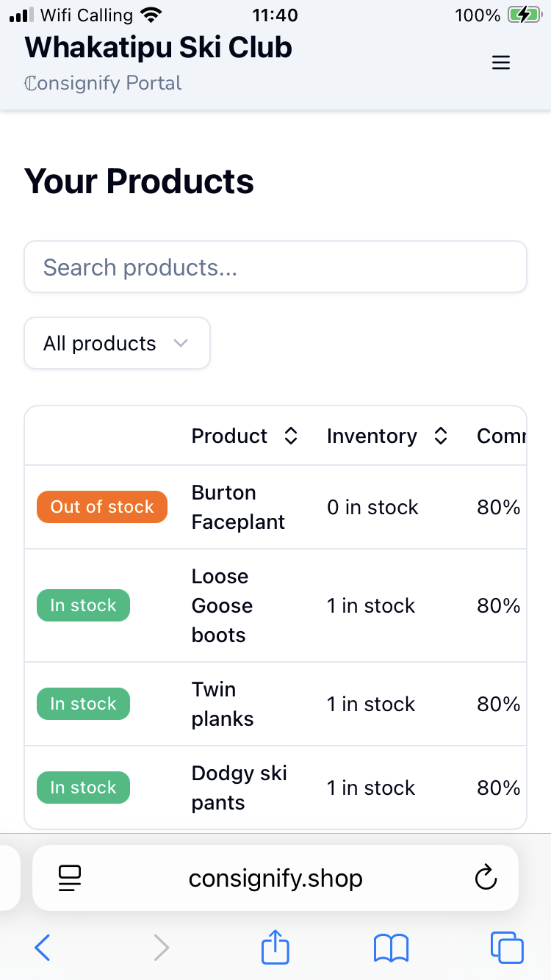Open the Dodgy ski pants product
Screen dimensions: 551x980
pyautogui.click(x=239, y=788)
